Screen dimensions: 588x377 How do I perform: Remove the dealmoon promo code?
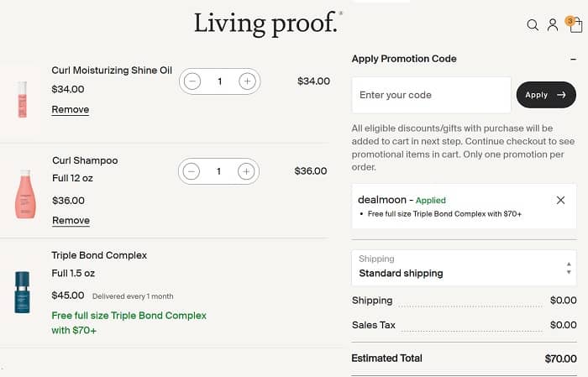coord(561,201)
